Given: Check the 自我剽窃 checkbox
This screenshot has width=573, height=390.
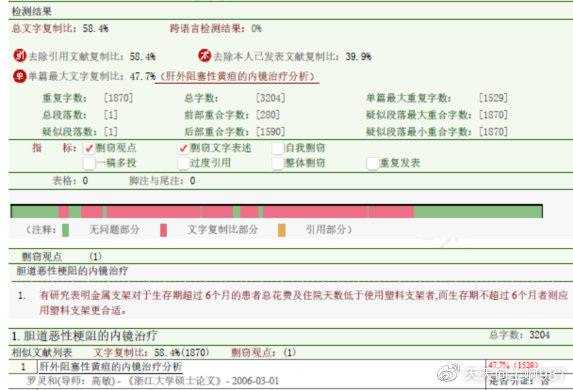Looking at the screenshot, I should pos(278,148).
